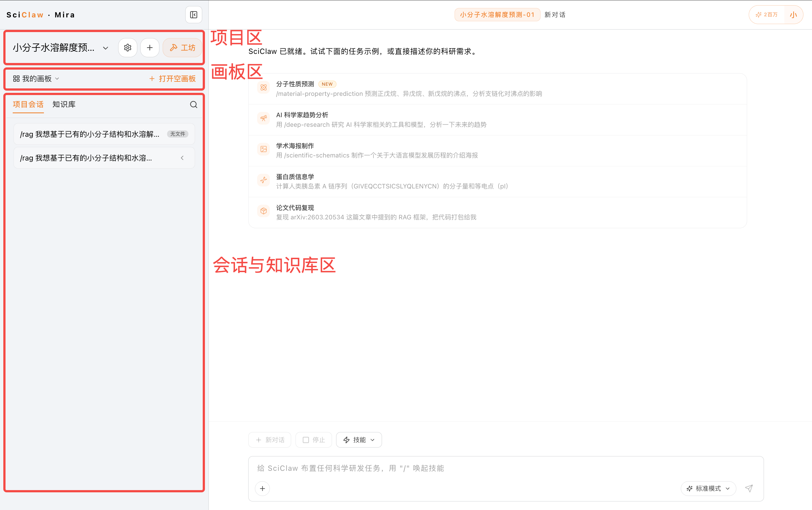The width and height of the screenshot is (812, 510).
Task: Open the 小 user avatar menu
Action: pos(793,15)
